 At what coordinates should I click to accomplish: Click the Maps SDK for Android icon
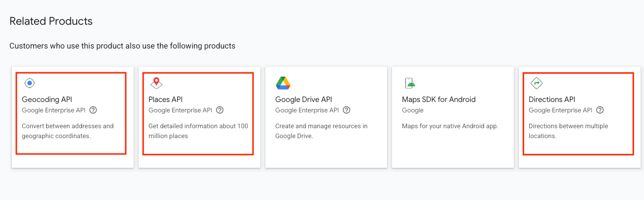(x=409, y=83)
